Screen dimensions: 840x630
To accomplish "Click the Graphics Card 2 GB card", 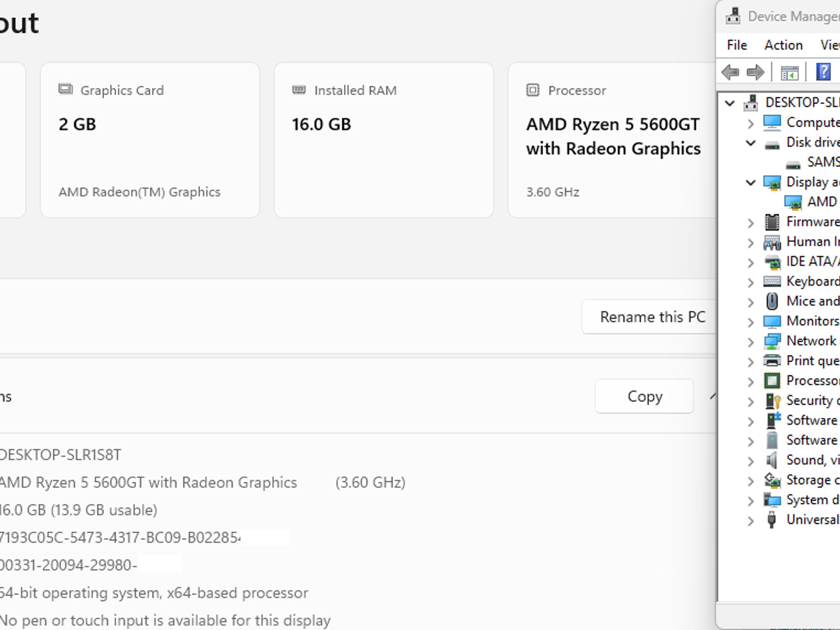I will pos(150,140).
